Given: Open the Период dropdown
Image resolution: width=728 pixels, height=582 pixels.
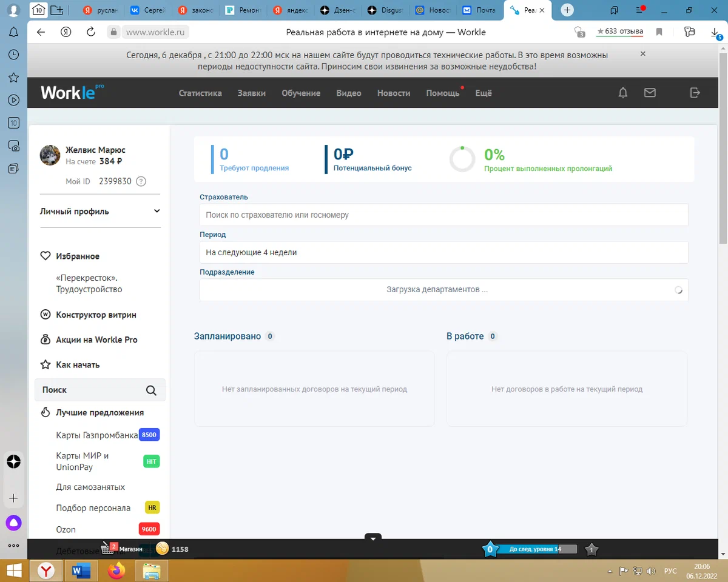Looking at the screenshot, I should click(x=444, y=252).
